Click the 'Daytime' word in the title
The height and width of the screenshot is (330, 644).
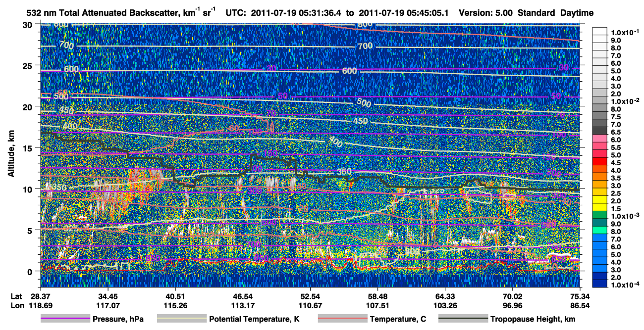(578, 13)
